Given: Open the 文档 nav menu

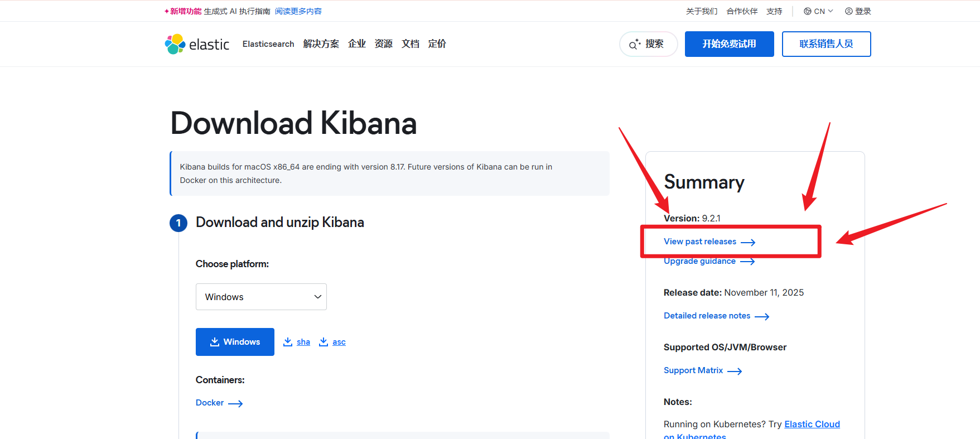Looking at the screenshot, I should pyautogui.click(x=411, y=44).
